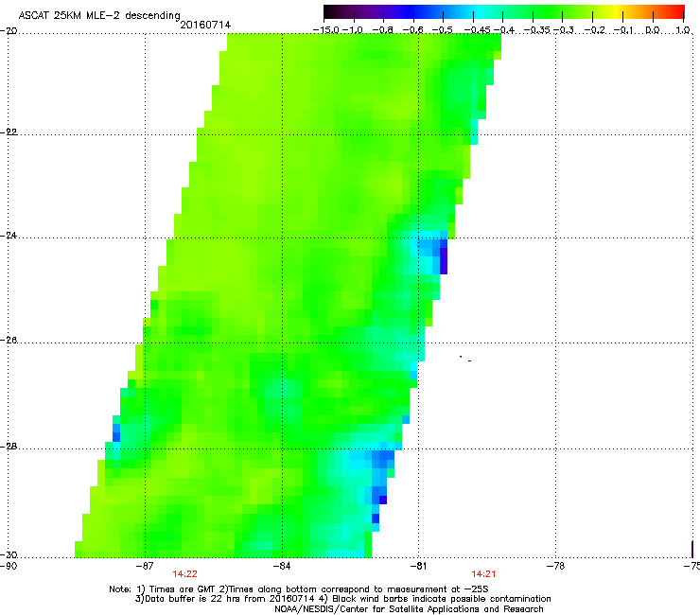Select the -87 longitude axis label
Screen dimensions: 700x615
pyautogui.click(x=145, y=566)
